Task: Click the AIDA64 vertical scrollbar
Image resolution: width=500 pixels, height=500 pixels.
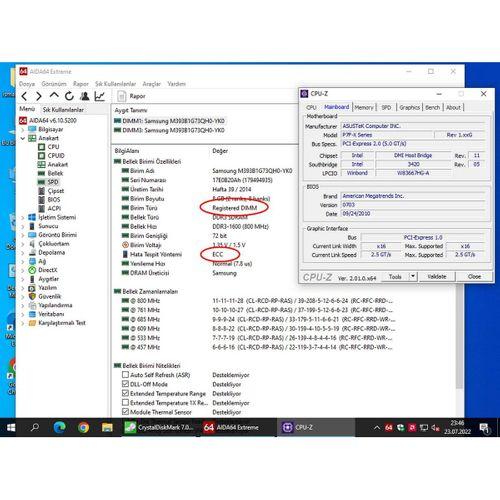Action: pos(459,336)
